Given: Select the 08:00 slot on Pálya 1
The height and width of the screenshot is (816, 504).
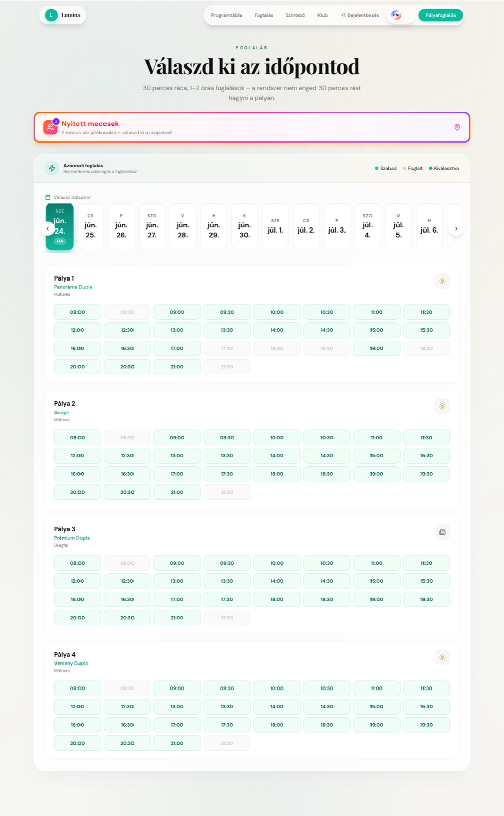Looking at the screenshot, I should (x=77, y=312).
